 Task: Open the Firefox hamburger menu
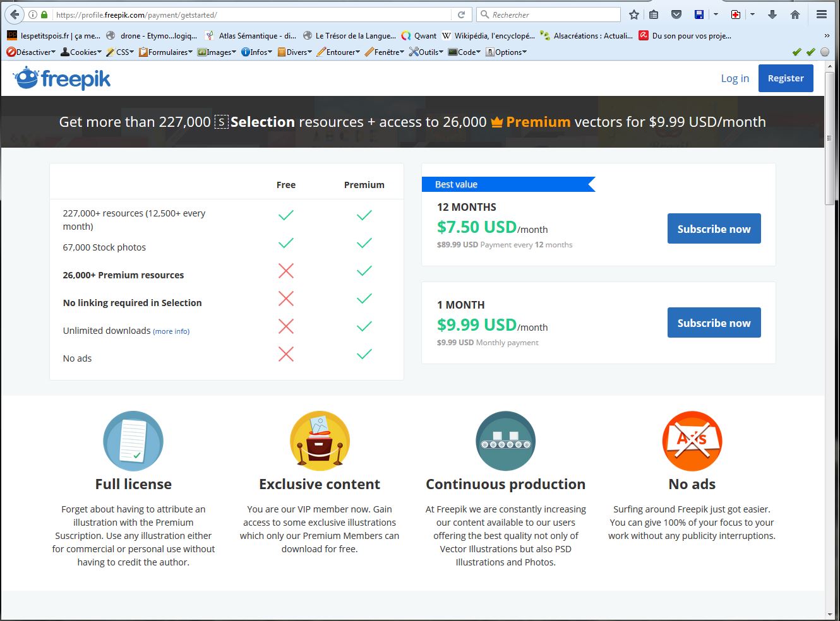pyautogui.click(x=821, y=15)
